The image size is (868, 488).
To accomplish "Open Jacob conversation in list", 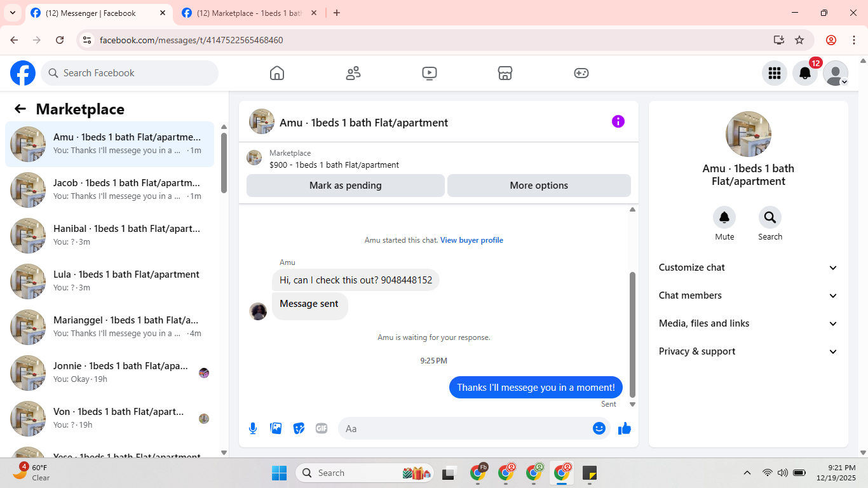I will coord(109,190).
